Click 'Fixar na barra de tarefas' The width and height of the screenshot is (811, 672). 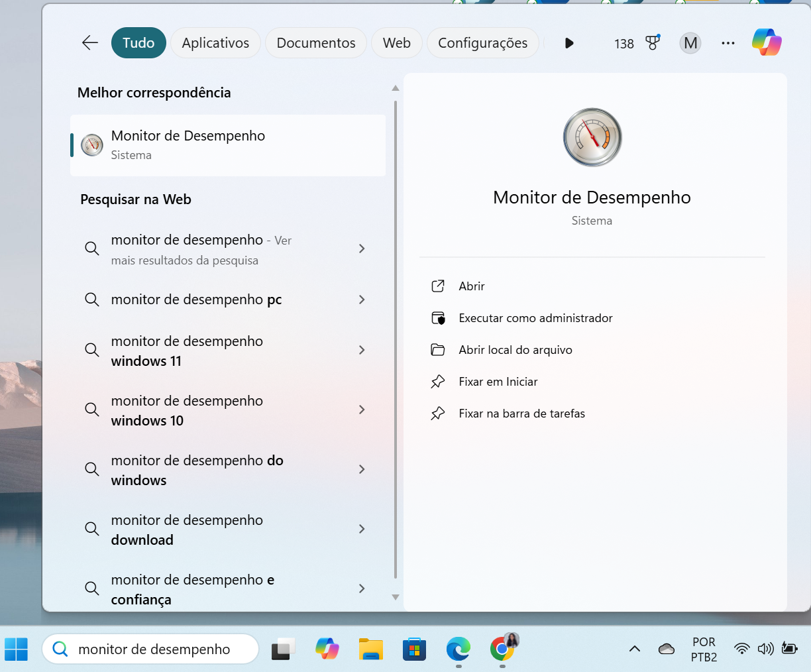tap(521, 413)
